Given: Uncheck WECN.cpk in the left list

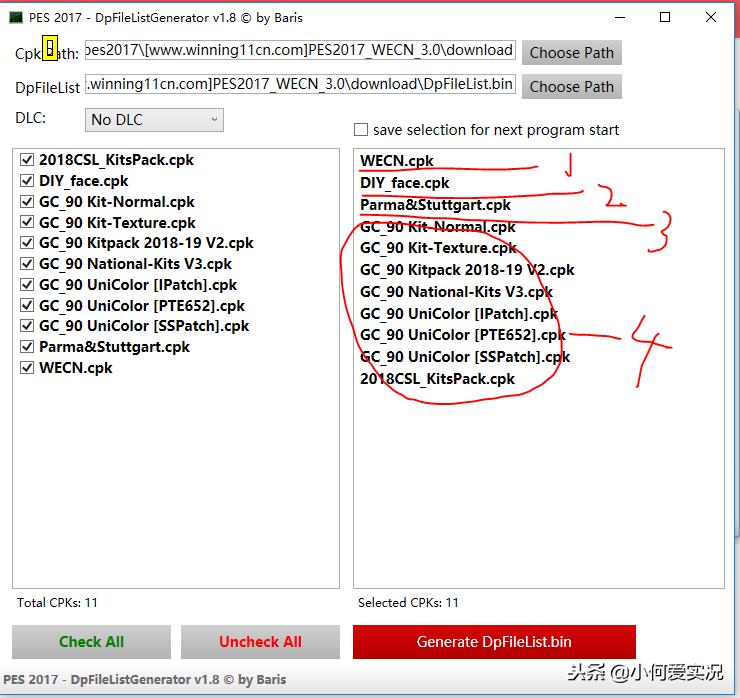Looking at the screenshot, I should point(27,368).
